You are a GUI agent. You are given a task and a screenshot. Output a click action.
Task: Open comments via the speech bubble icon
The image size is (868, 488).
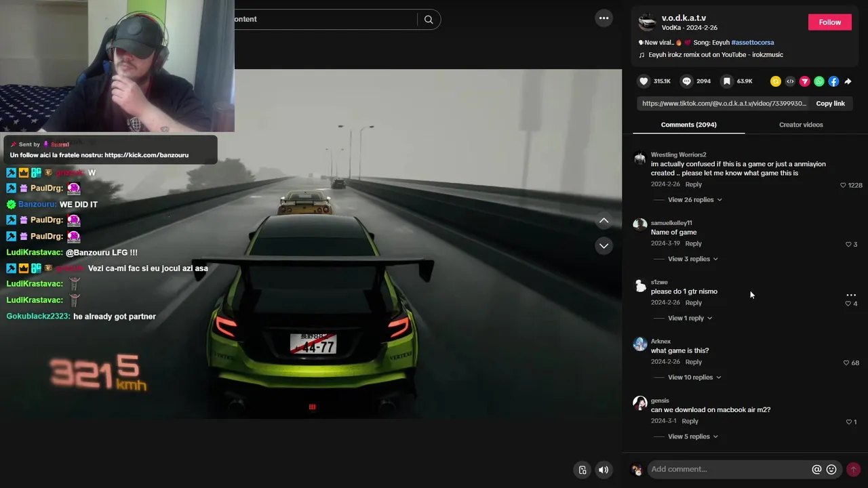tap(686, 81)
